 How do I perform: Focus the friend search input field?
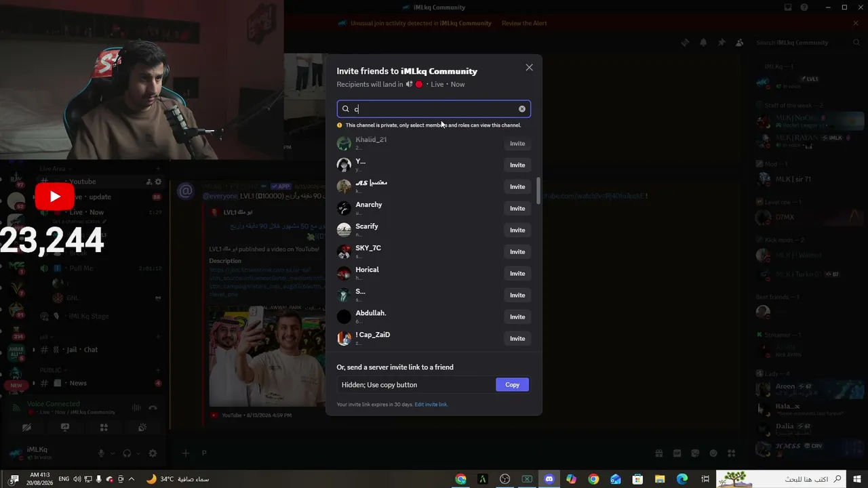coord(433,109)
